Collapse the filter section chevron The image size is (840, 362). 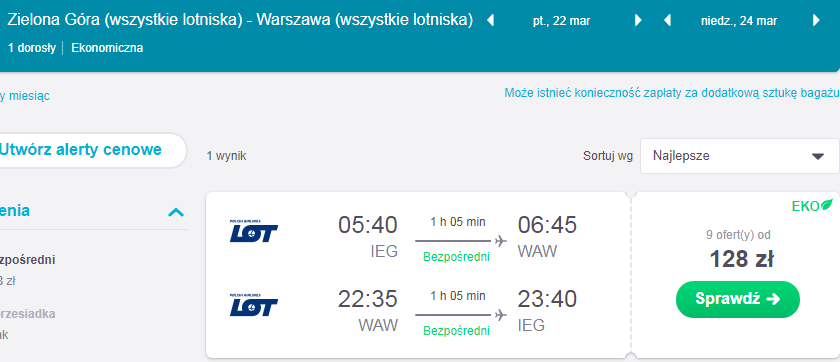tap(176, 212)
